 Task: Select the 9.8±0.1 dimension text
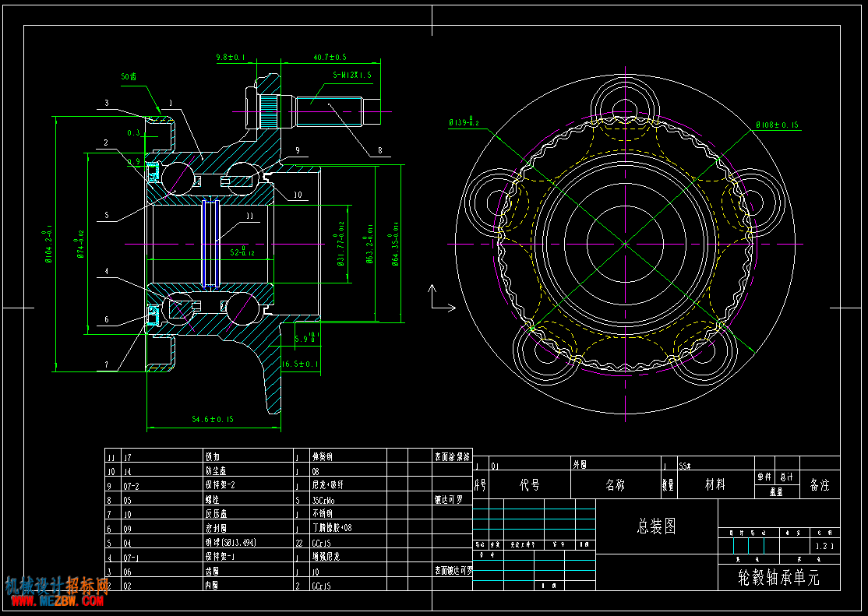(231, 57)
